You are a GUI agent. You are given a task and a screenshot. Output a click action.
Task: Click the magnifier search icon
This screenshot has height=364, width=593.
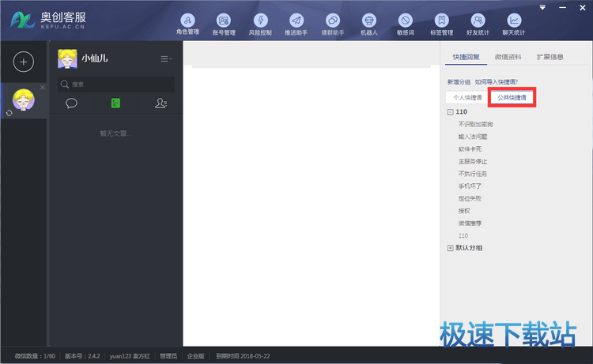pyautogui.click(x=65, y=84)
